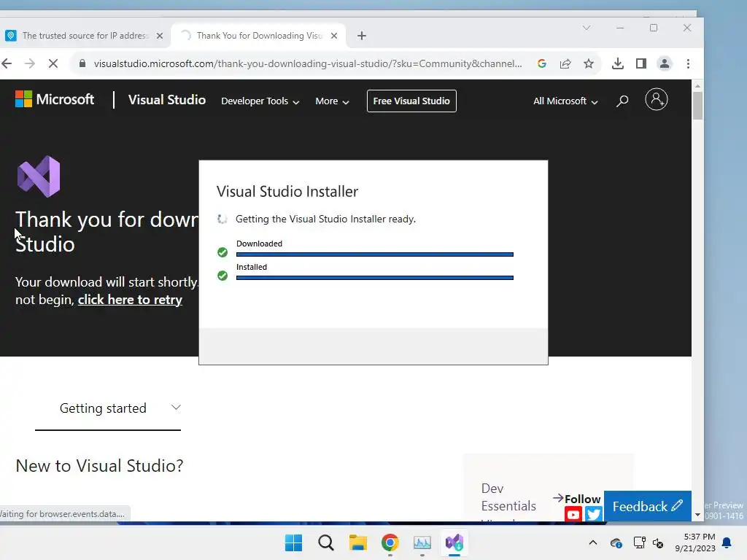Click the page vertical scrollbar thumb
Image resolution: width=747 pixels, height=560 pixels.
point(697,106)
